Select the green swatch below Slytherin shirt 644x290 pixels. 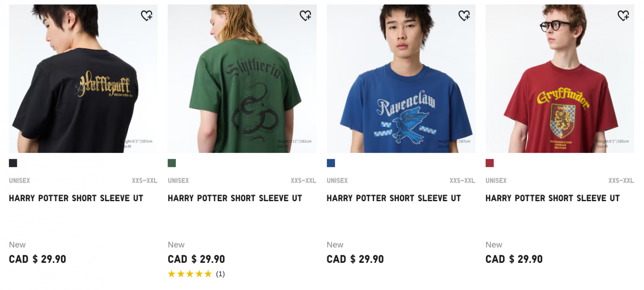point(171,163)
